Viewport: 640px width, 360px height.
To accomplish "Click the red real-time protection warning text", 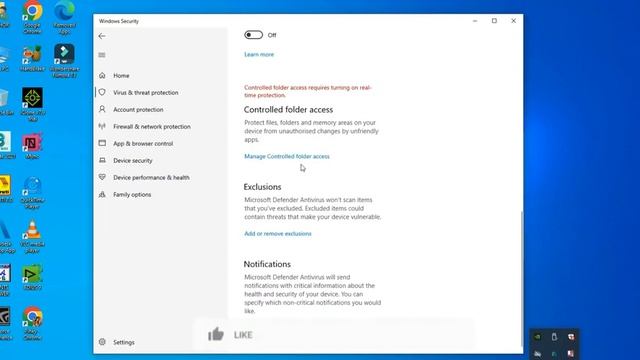I will 308,91.
